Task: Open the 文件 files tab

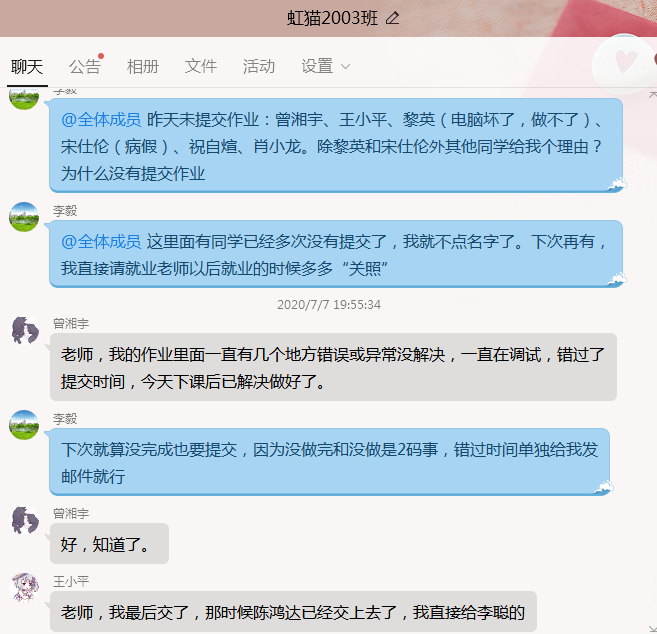Action: pyautogui.click(x=201, y=66)
